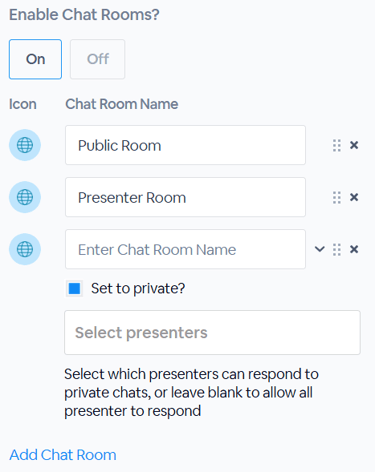Remove the Public Room with its X icon
The image size is (375, 472).
coord(354,145)
